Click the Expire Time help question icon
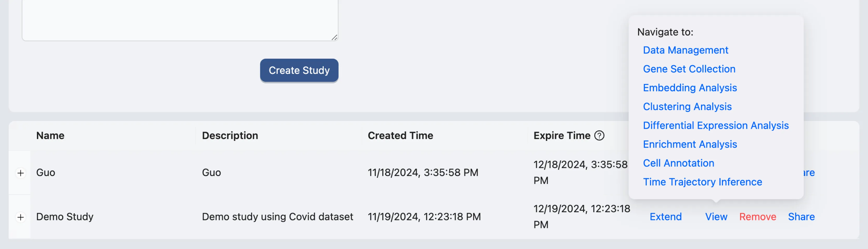 pos(599,136)
